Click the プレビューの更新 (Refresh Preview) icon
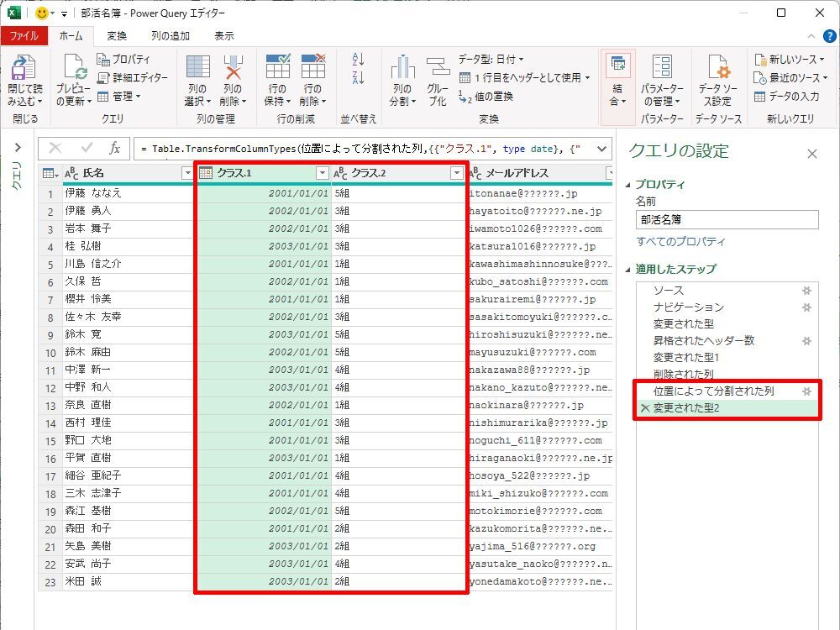 point(73,69)
